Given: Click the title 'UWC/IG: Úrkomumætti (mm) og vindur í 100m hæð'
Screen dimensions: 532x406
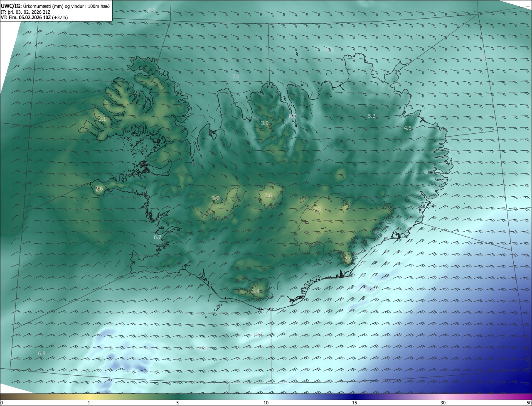Looking at the screenshot, I should (55, 6).
